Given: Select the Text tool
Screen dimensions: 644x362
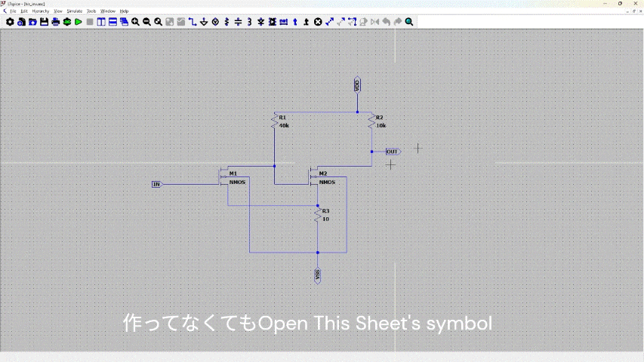Looking at the screenshot, I should [295, 22].
